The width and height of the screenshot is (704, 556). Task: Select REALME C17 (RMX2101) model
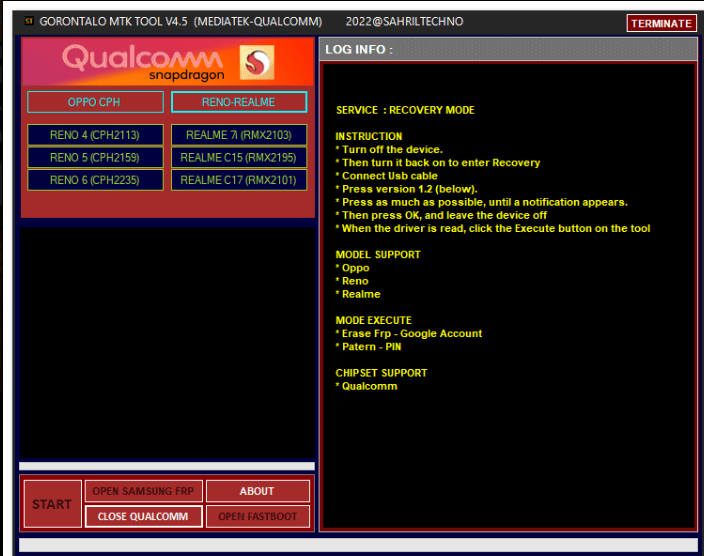pos(239,180)
